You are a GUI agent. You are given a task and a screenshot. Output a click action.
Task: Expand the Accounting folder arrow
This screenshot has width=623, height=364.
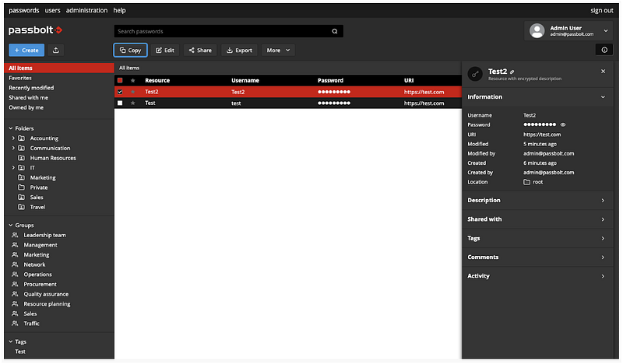[13, 138]
